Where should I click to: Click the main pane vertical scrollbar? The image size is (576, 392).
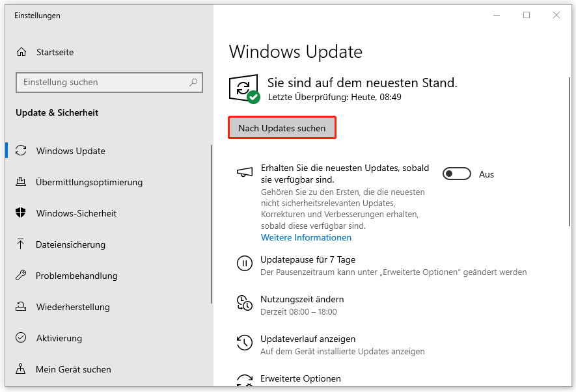point(569,151)
